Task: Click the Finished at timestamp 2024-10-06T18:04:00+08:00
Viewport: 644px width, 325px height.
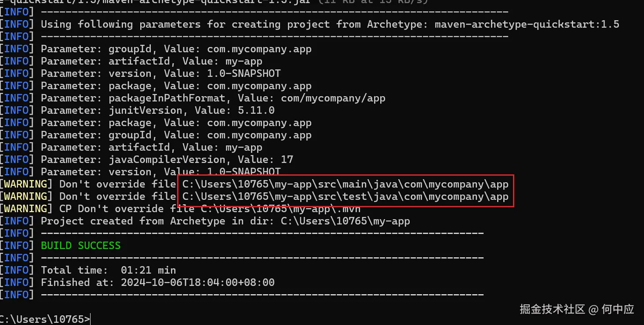Action: pyautogui.click(x=197, y=282)
